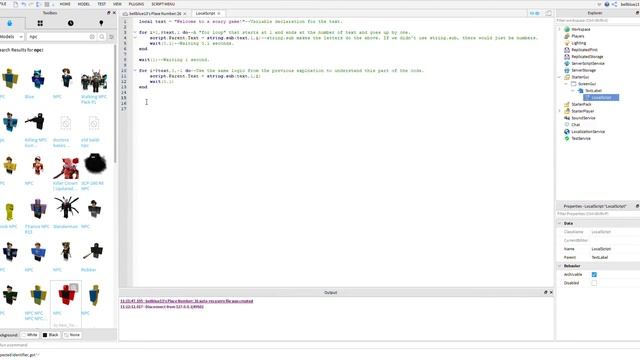Open the Toolbox Marketplace tab
640x360 pixels.
pos(9,23)
